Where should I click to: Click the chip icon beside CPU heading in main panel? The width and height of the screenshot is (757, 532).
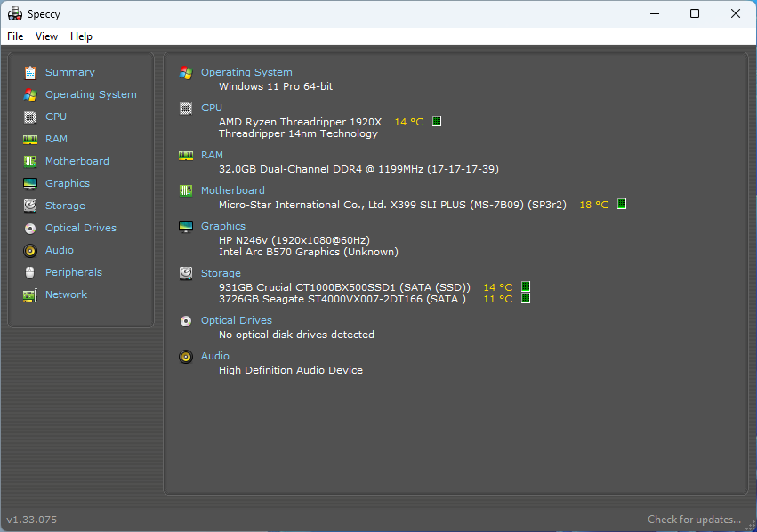click(x=186, y=109)
